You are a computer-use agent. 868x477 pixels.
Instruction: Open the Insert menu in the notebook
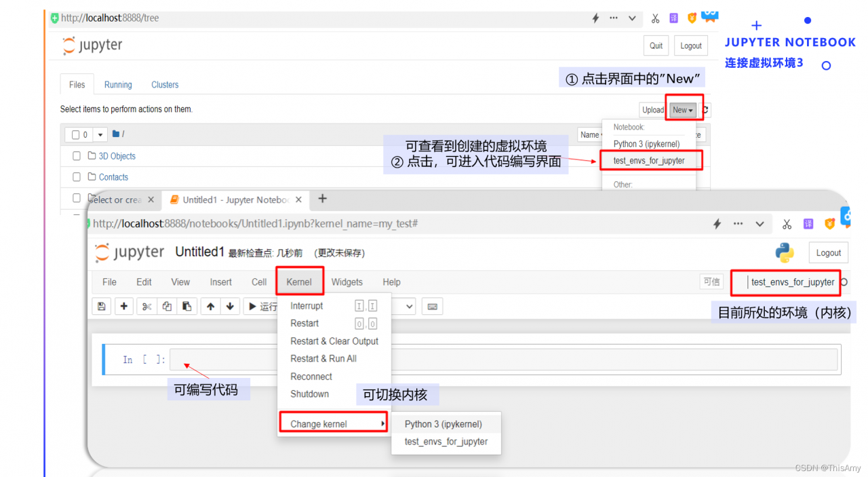[220, 282]
